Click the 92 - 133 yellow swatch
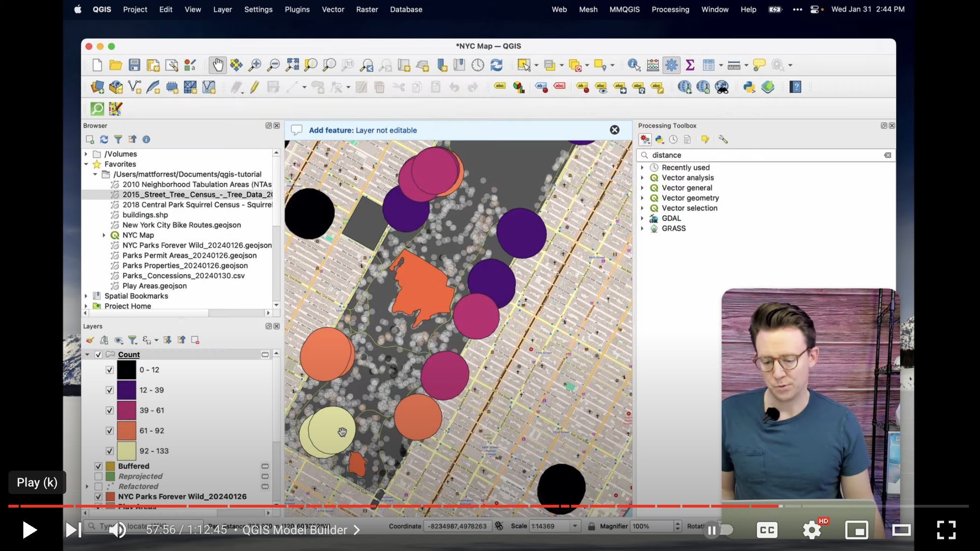The height and width of the screenshot is (551, 980). point(126,451)
